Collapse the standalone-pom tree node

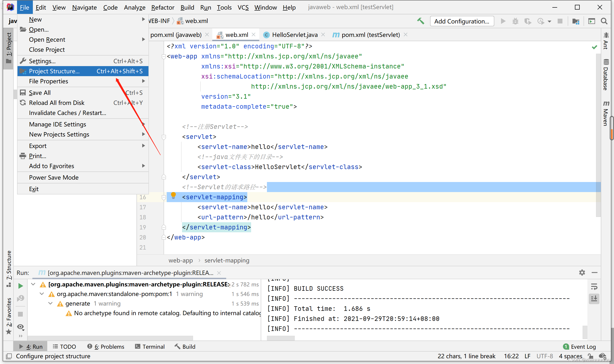tap(42, 294)
